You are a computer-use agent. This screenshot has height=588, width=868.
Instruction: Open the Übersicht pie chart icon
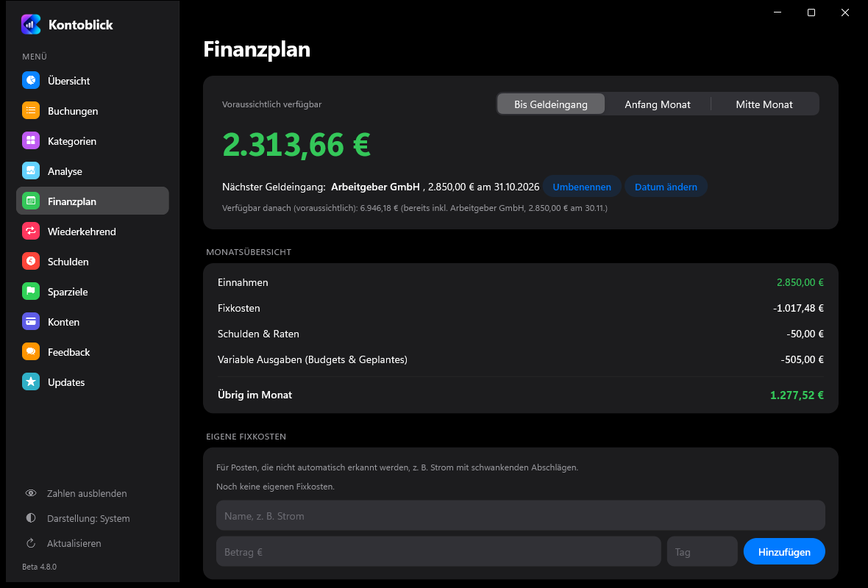tap(31, 80)
